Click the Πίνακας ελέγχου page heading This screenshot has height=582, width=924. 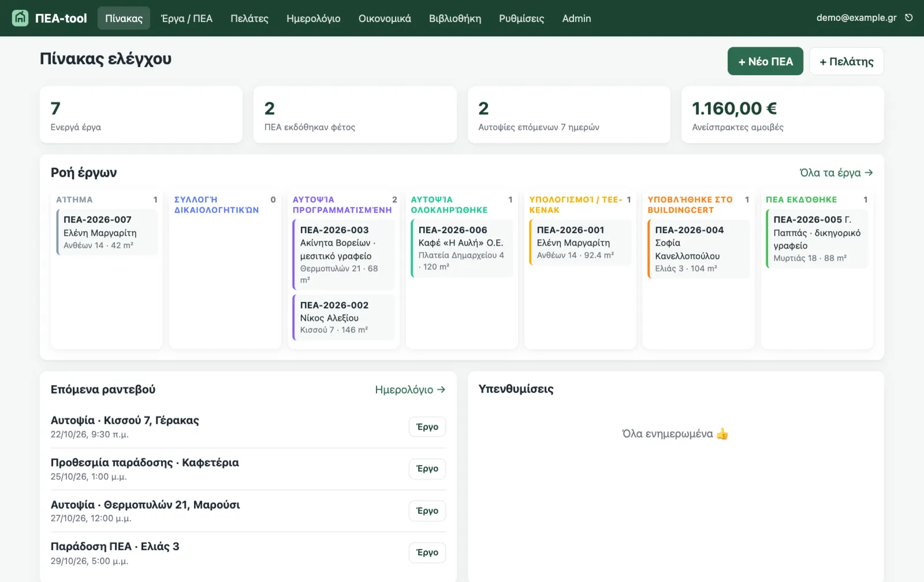pos(106,59)
